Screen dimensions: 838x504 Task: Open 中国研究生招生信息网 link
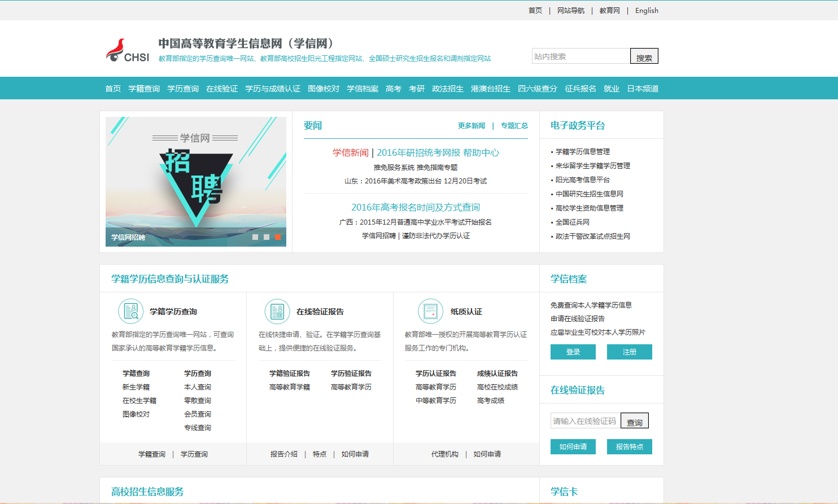590,194
